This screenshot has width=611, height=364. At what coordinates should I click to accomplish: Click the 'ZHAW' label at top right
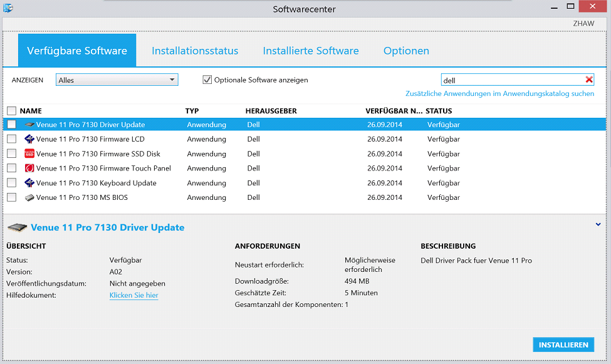(583, 24)
